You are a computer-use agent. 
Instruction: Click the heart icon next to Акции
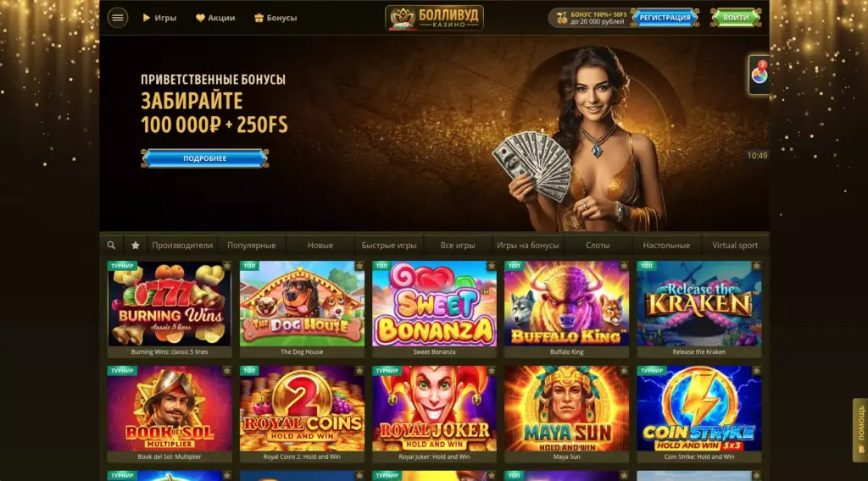[200, 18]
